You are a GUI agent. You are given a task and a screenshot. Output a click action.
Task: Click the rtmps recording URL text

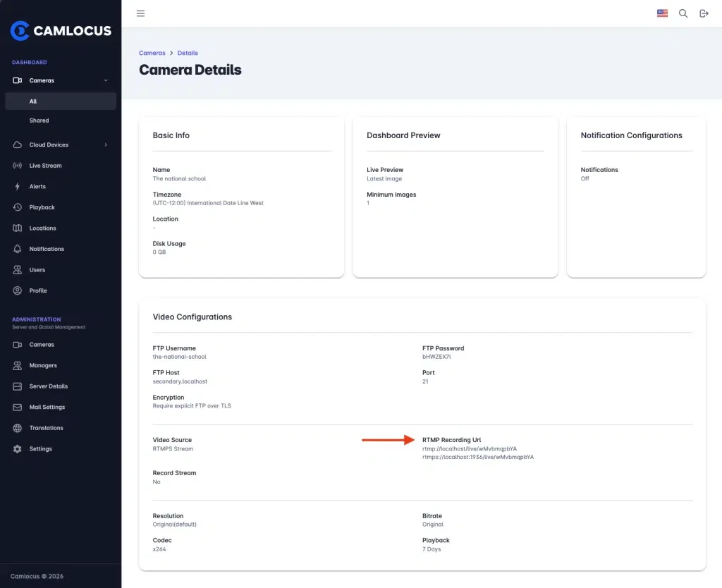tap(478, 458)
